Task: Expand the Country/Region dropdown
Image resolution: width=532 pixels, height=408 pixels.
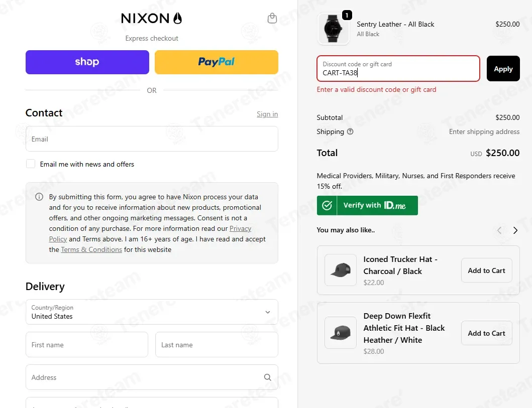Action: coord(152,312)
